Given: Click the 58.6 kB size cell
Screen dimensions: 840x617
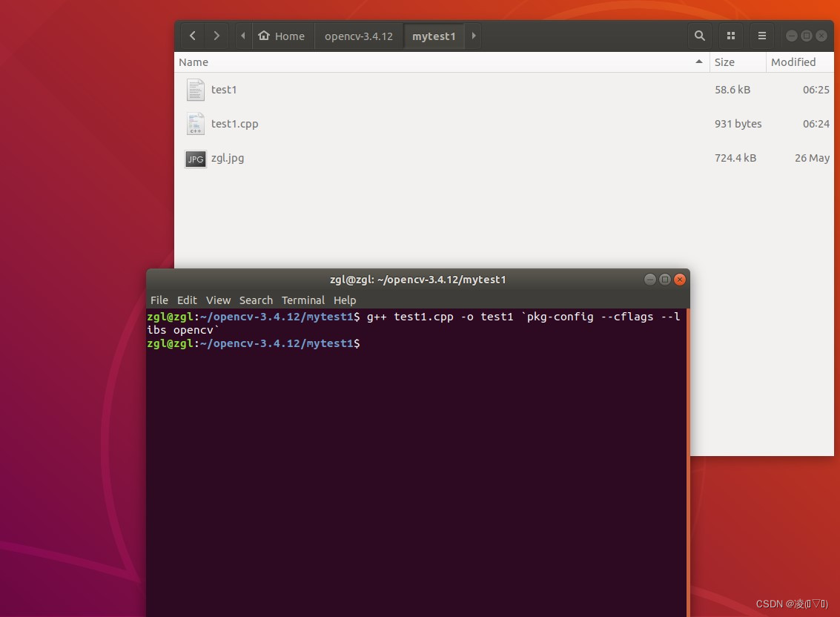Looking at the screenshot, I should (732, 90).
